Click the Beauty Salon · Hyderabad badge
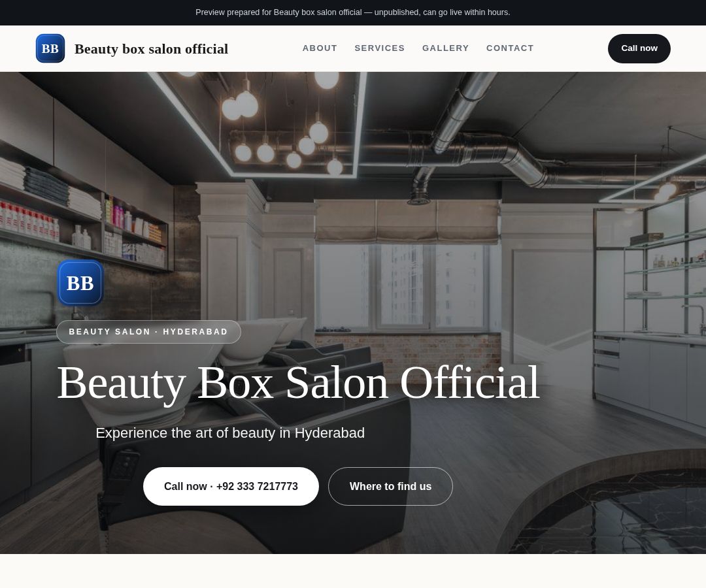706x588 pixels. 148,332
